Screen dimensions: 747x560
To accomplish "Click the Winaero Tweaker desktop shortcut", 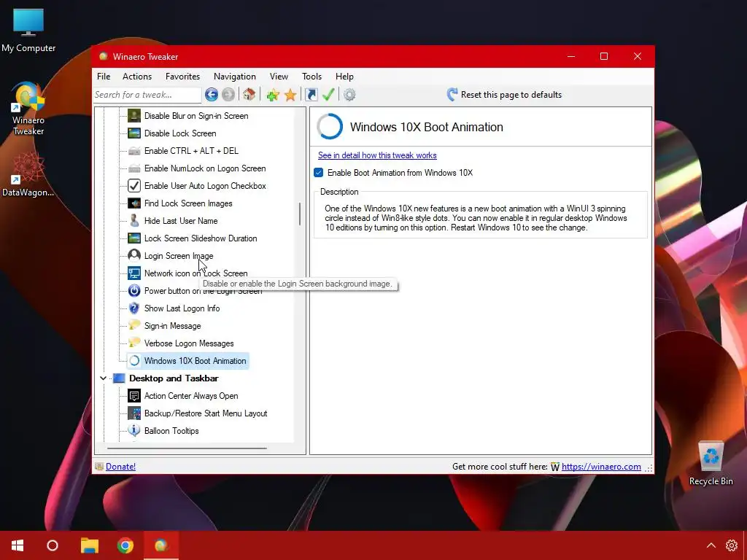I will point(28,109).
